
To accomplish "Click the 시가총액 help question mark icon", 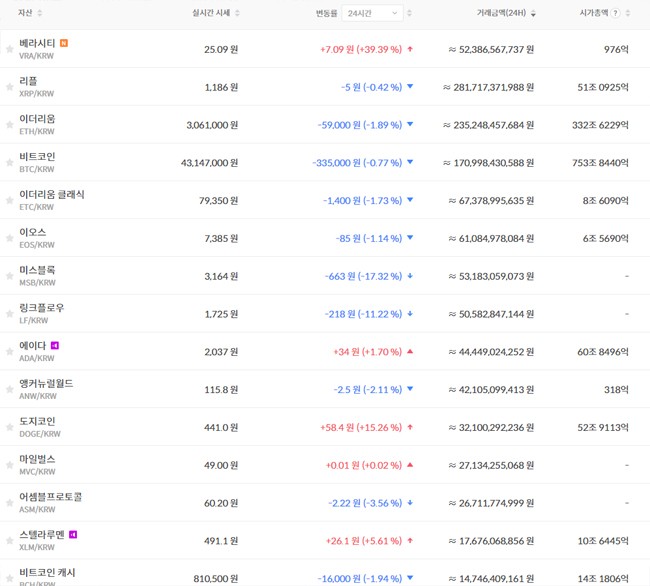I will [616, 13].
